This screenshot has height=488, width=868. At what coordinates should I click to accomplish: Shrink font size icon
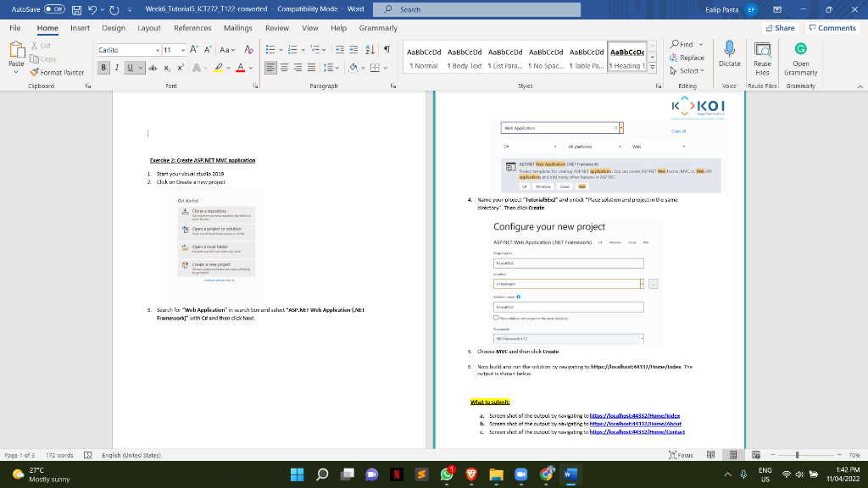click(x=208, y=50)
